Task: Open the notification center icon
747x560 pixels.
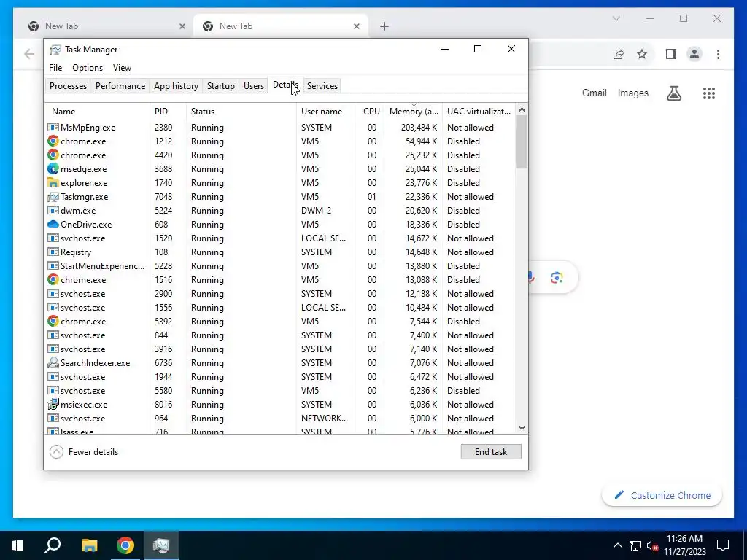Action: point(723,545)
